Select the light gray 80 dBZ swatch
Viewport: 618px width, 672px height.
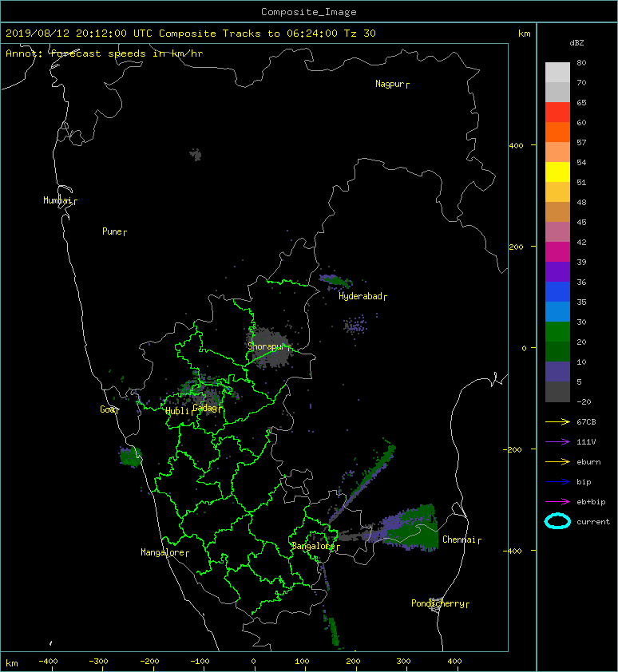coord(557,72)
